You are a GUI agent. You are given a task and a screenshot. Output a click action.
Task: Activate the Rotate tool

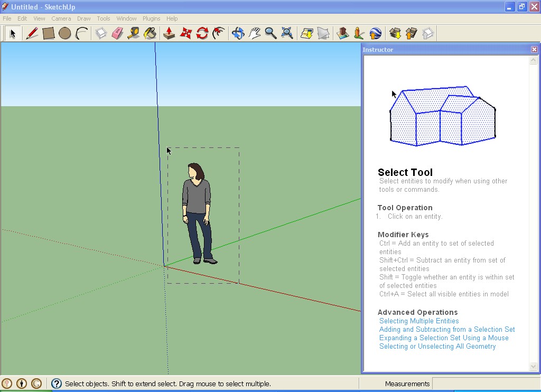(201, 33)
